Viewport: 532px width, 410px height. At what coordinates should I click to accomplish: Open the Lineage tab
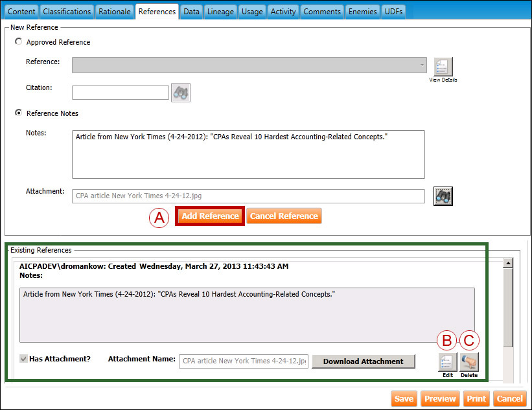click(220, 12)
